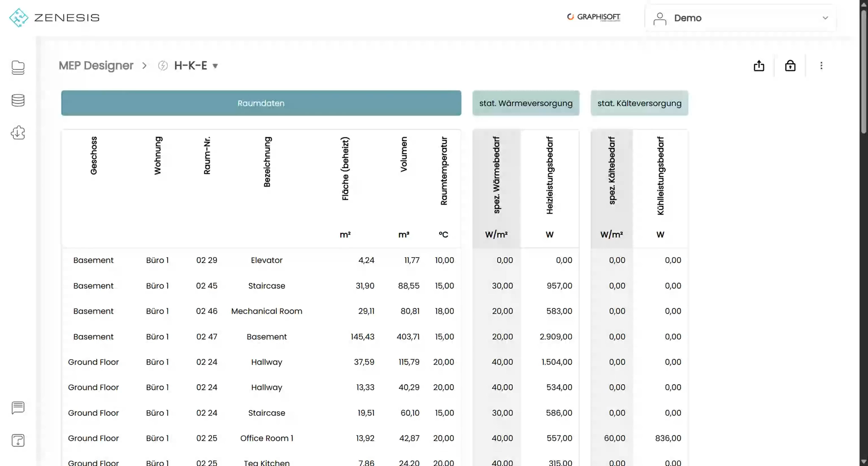Image resolution: width=868 pixels, height=466 pixels.
Task: Click the Graphisoft logo link
Action: [594, 17]
